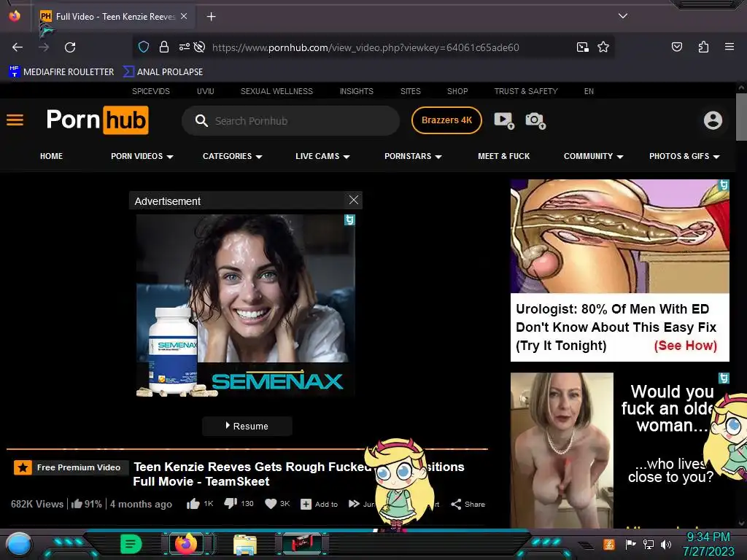Click the heart favorite icon
This screenshot has height=560, width=747.
click(x=271, y=504)
